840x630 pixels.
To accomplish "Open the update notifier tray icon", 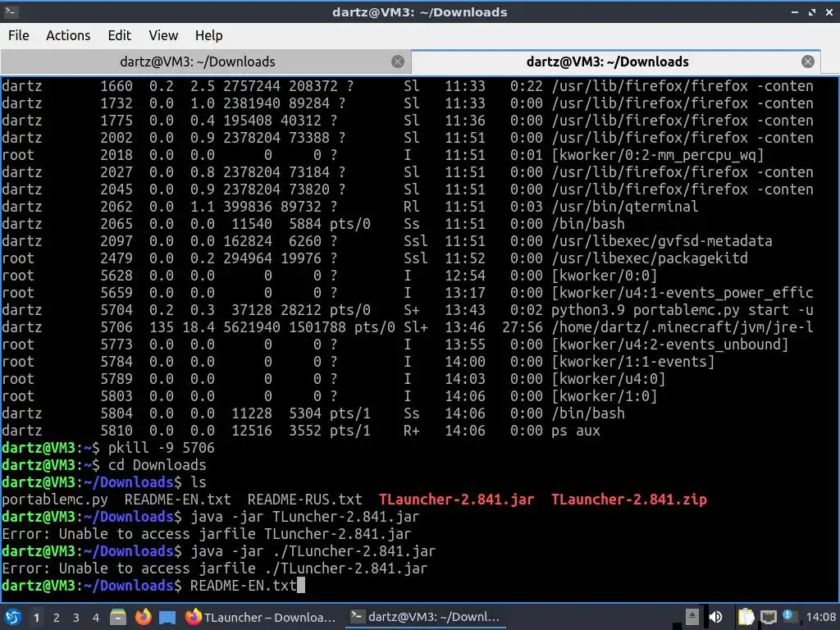I will [788, 616].
